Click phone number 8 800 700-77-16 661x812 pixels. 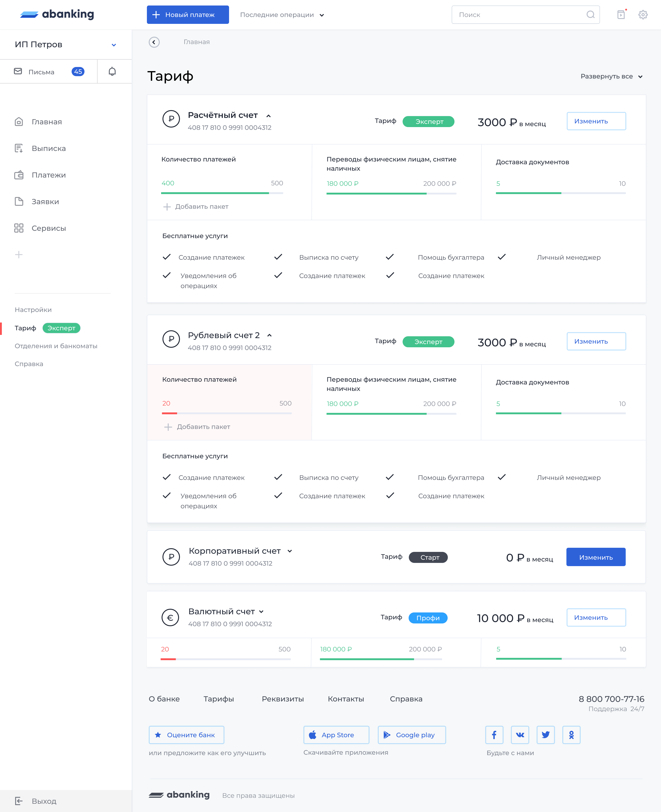tap(611, 699)
